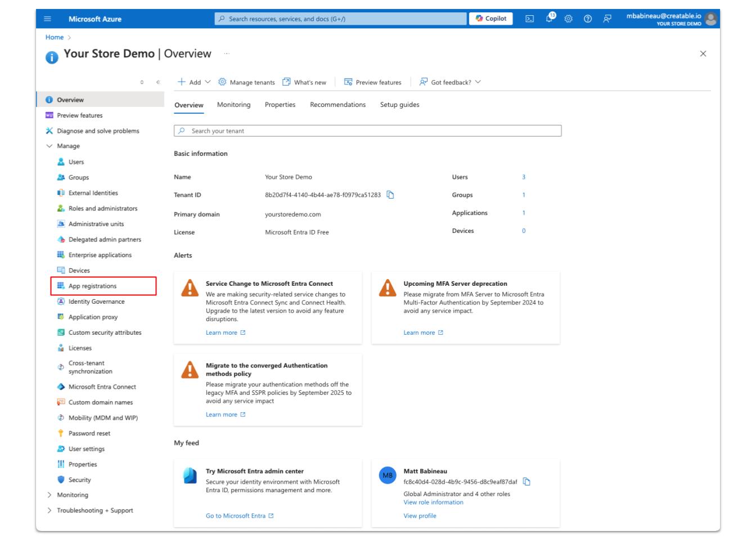Click the Copilot button
The height and width of the screenshot is (540, 756).
(490, 19)
